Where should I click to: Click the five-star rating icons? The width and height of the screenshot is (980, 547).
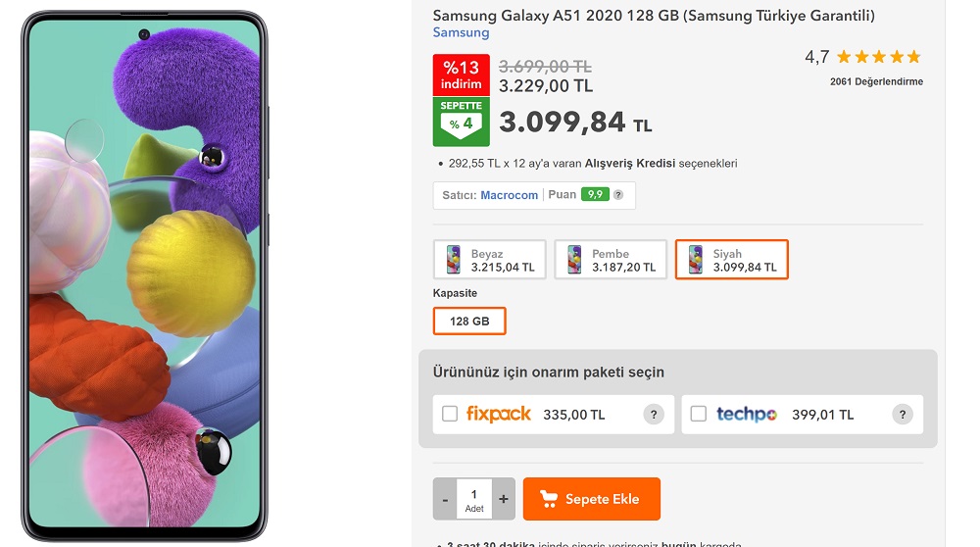pyautogui.click(x=878, y=57)
